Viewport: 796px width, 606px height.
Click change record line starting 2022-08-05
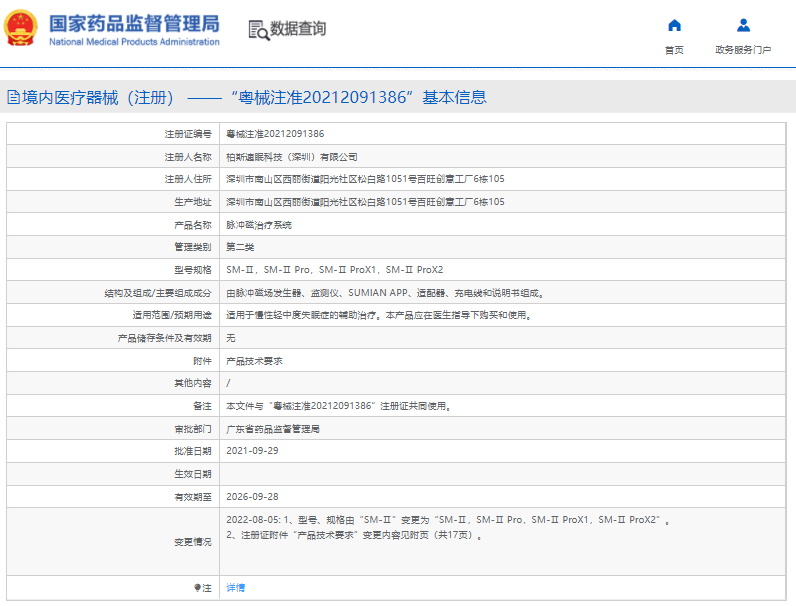(x=448, y=520)
